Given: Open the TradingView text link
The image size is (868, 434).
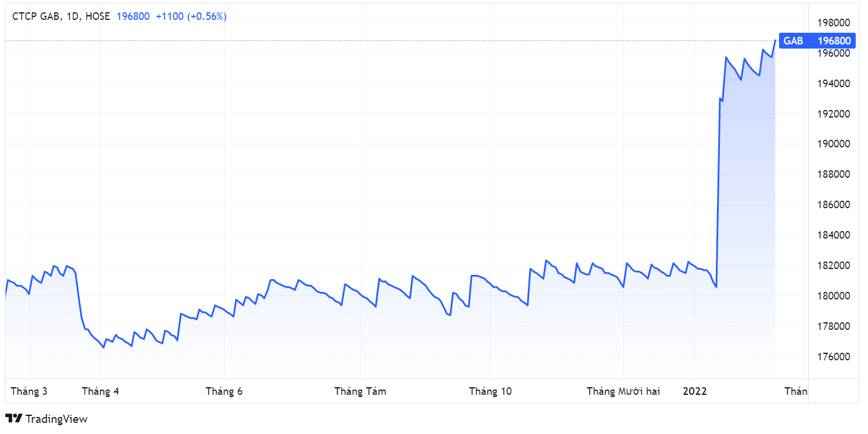Looking at the screenshot, I should (x=56, y=419).
